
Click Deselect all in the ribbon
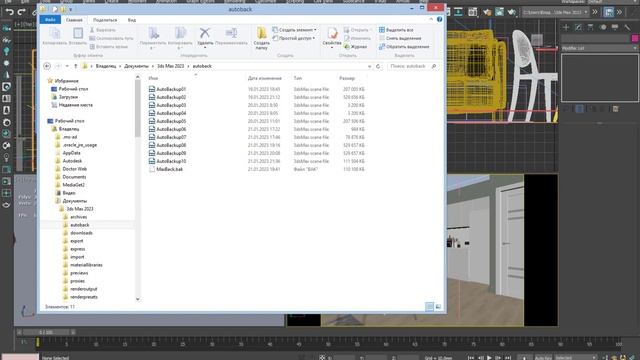[400, 38]
